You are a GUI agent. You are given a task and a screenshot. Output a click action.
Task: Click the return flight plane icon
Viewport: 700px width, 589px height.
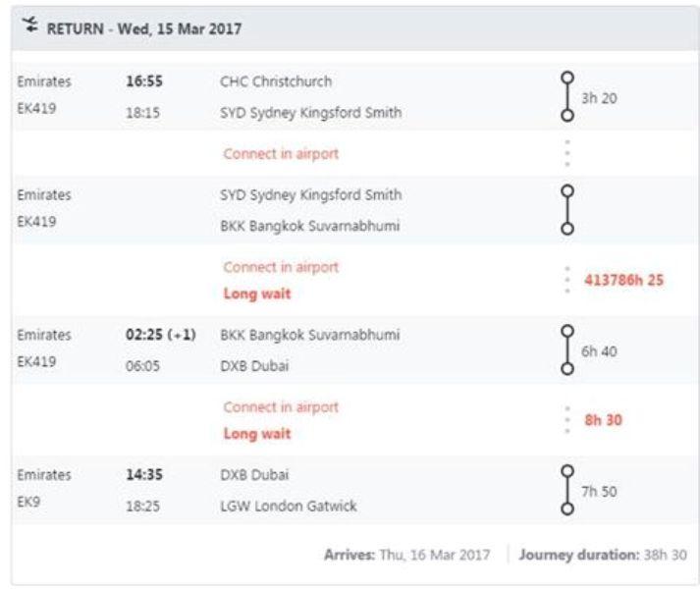tap(28, 29)
